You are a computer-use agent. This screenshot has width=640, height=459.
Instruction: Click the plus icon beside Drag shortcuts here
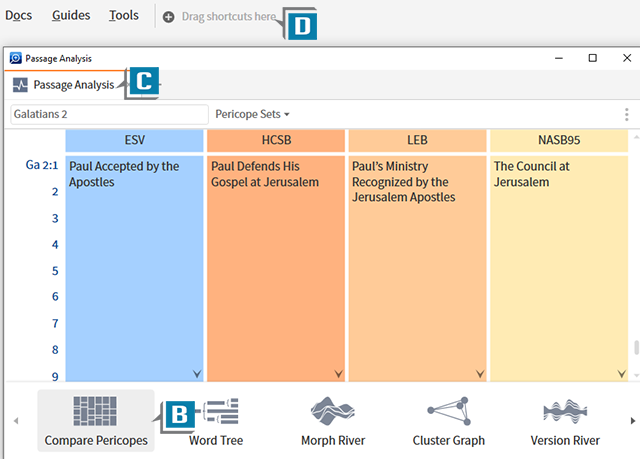(168, 17)
